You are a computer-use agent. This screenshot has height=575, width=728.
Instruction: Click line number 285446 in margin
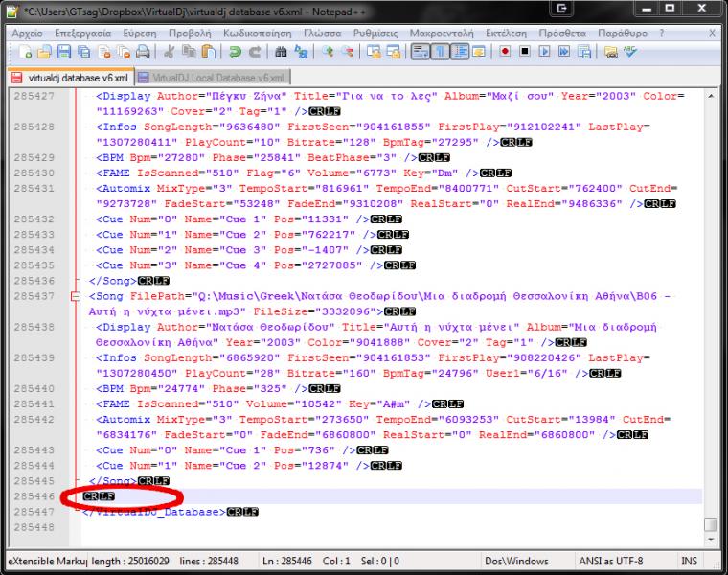pyautogui.click(x=34, y=496)
